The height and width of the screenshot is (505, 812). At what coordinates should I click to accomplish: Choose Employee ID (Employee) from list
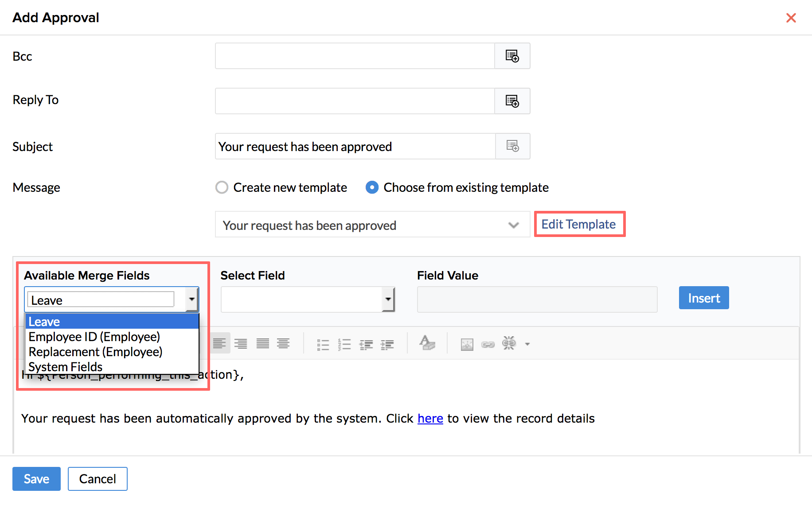point(94,337)
